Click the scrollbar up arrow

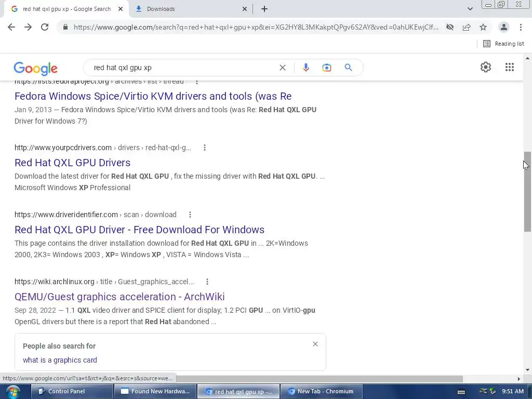coord(527,58)
